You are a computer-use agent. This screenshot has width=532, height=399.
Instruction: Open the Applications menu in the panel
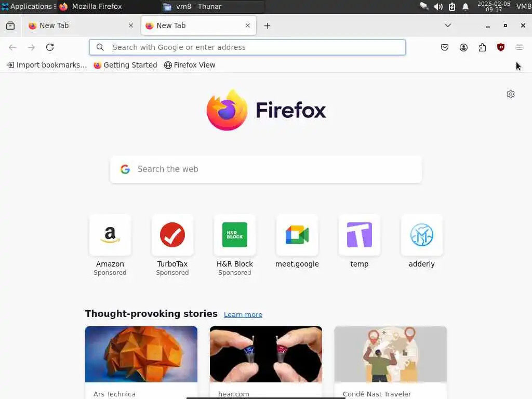[29, 6]
